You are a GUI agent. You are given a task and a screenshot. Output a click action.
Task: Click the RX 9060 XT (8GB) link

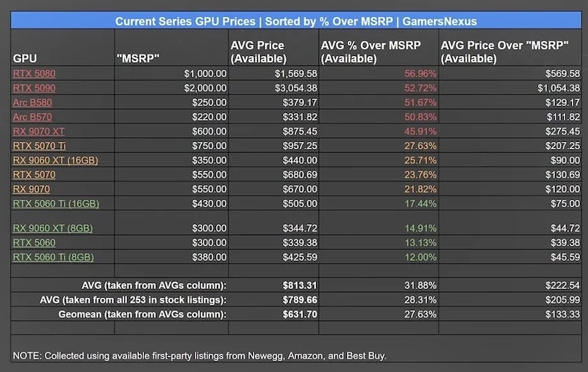[53, 228]
